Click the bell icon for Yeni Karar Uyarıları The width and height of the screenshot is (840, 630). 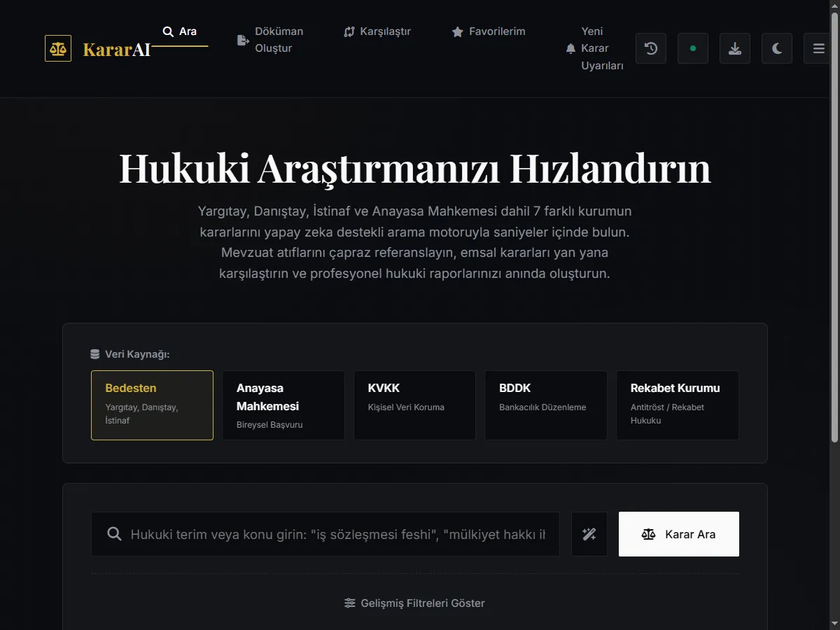570,48
